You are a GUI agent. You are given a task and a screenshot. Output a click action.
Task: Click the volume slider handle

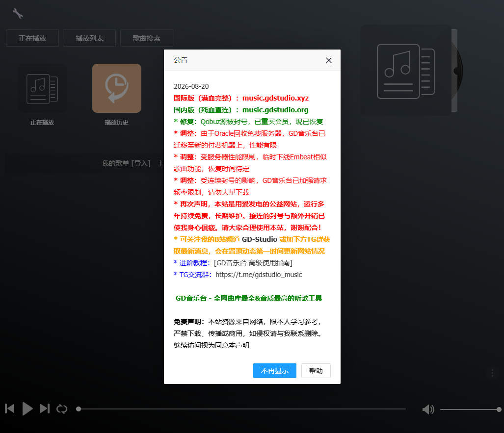pyautogui.click(x=499, y=409)
